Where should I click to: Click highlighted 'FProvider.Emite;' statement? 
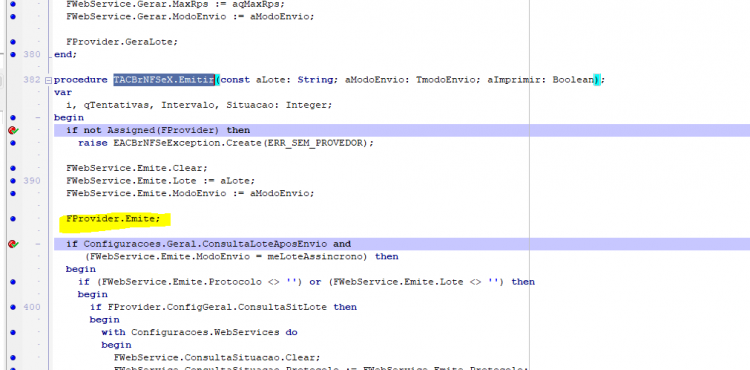113,219
